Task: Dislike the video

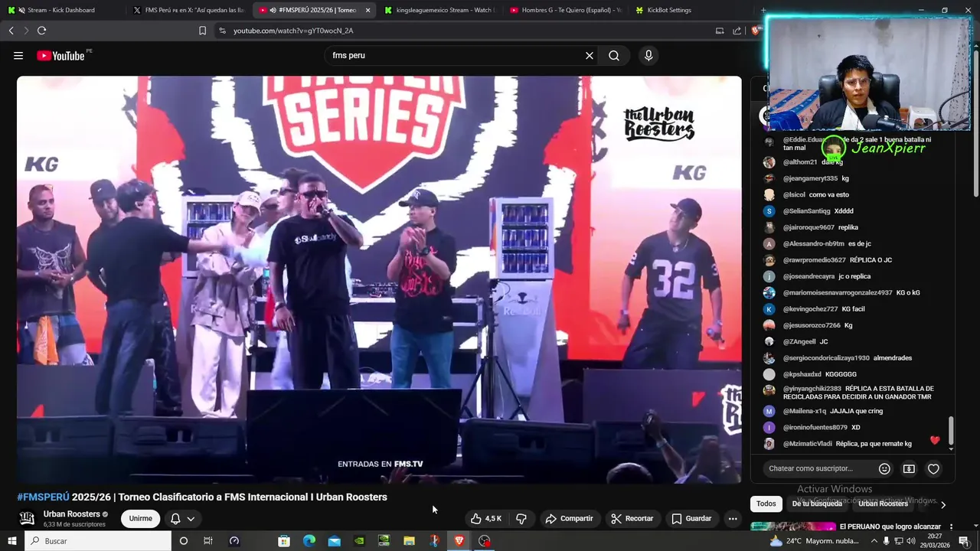Action: tap(521, 519)
